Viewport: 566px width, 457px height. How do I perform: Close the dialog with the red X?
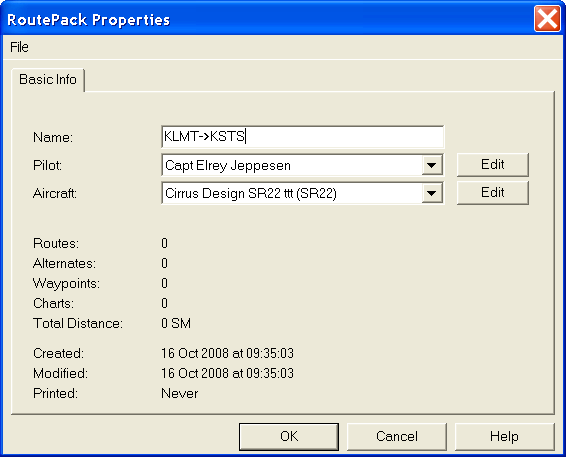click(x=547, y=19)
